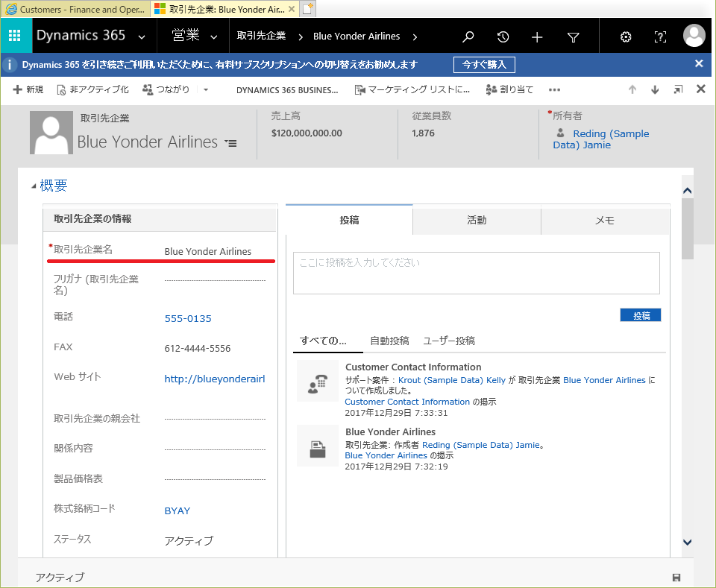Screen dimensions: 716x588
Task: Click the pop-out window icon
Action: (678, 89)
